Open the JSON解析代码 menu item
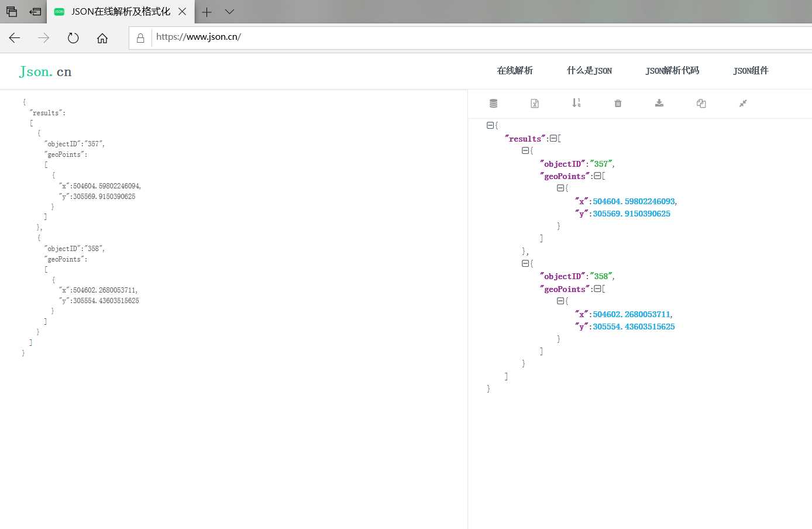 point(672,71)
